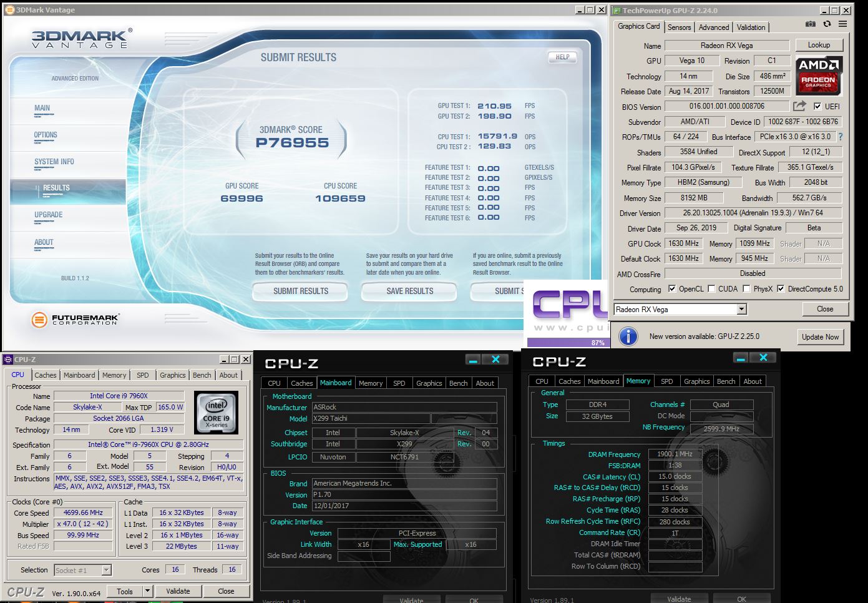Viewport: 868px width, 603px height.
Task: Minimize the dark CPU-Z Mainboard window
Action: pyautogui.click(x=473, y=360)
